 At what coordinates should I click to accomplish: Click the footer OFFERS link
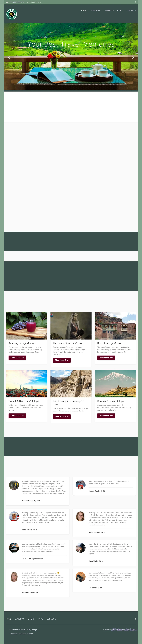(x=31, y=619)
